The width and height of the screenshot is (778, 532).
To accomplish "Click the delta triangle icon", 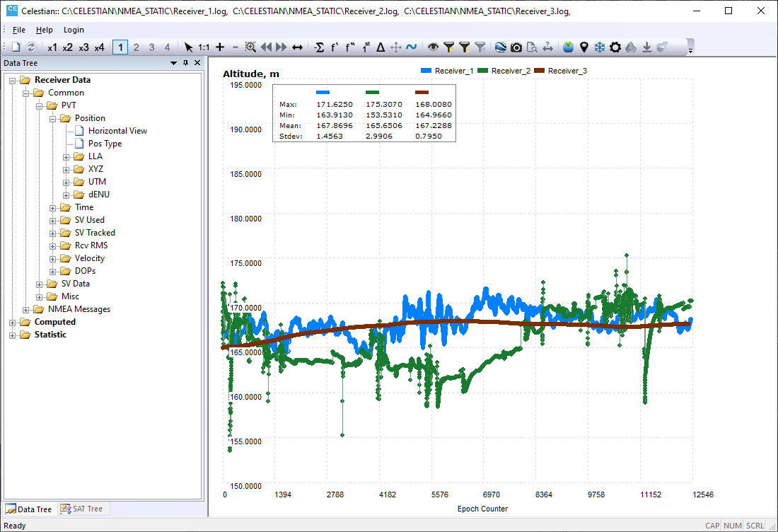I will click(381, 47).
